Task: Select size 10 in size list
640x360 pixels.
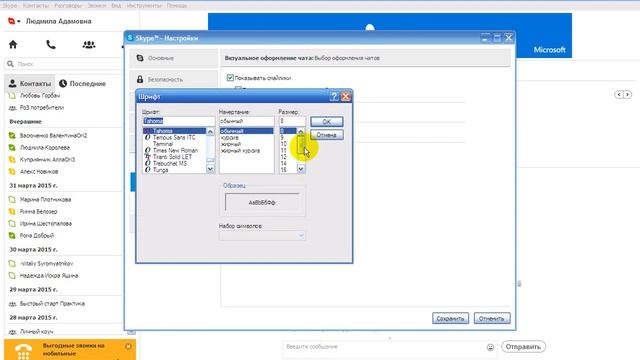Action: point(288,144)
